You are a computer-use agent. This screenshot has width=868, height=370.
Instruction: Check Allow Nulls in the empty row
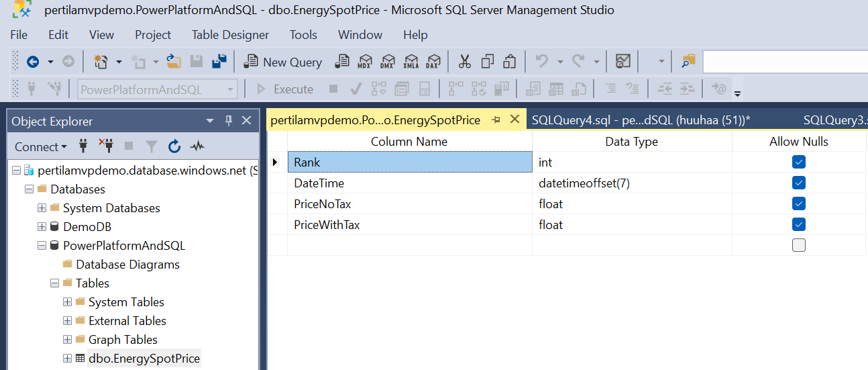click(798, 245)
